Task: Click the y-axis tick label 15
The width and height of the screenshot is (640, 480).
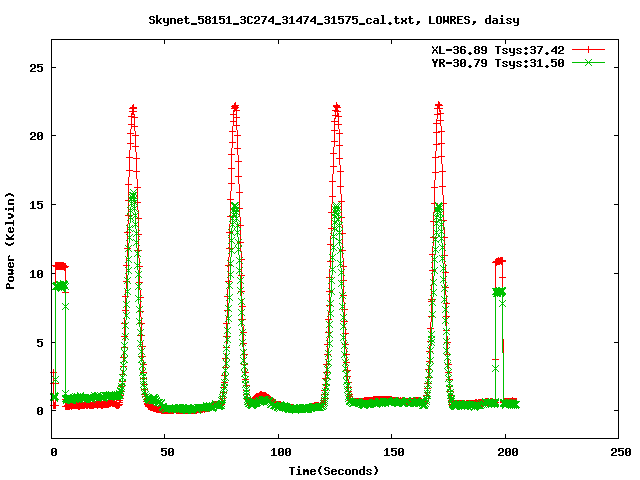Action: click(36, 205)
